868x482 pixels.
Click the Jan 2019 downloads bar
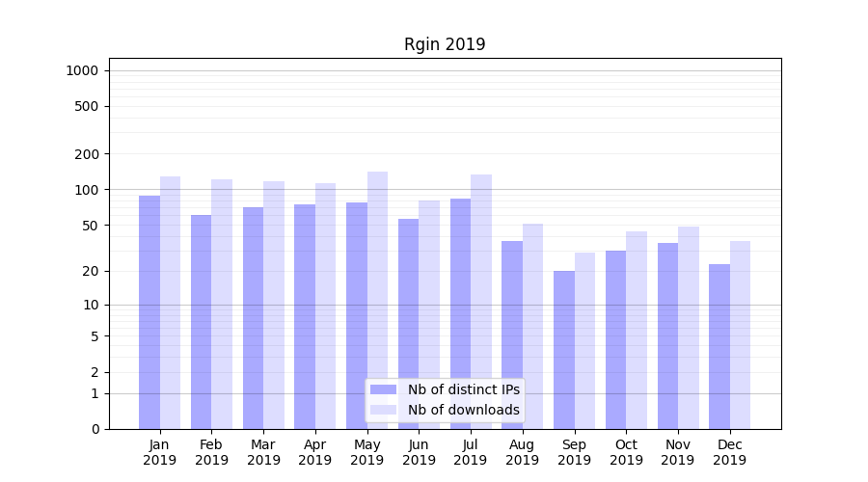click(x=170, y=303)
